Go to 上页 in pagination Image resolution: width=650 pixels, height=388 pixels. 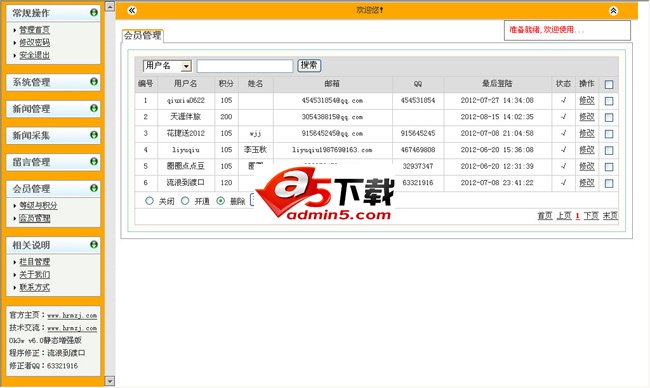(x=564, y=216)
